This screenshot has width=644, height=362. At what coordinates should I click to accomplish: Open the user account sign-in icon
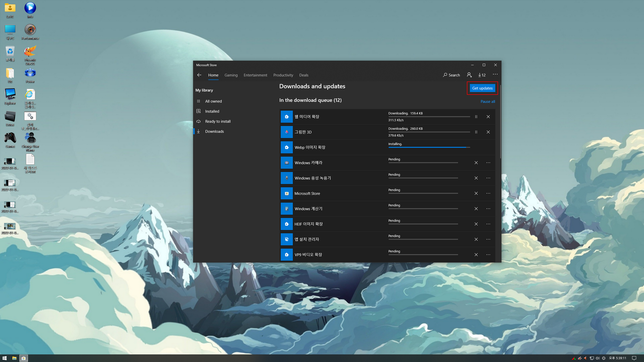(469, 75)
